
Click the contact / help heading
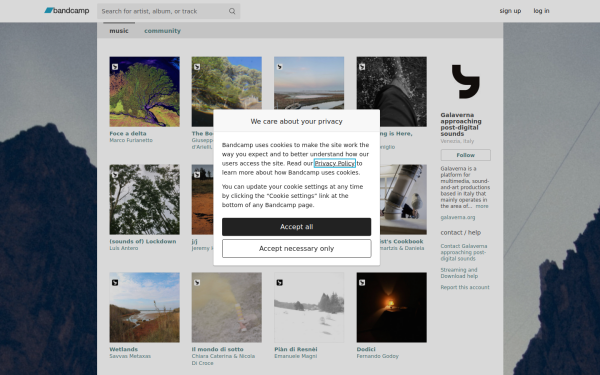pyautogui.click(x=460, y=232)
